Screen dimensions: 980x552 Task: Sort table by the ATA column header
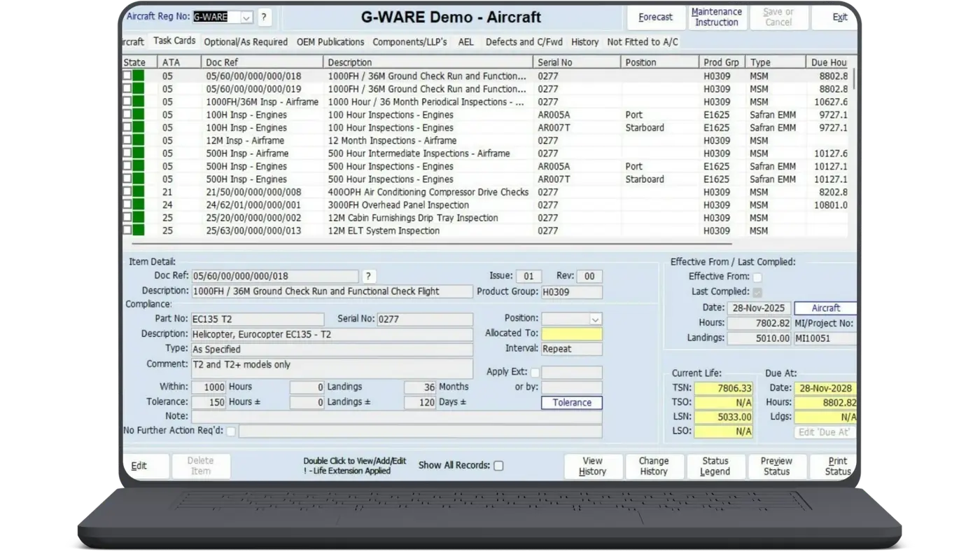click(x=181, y=62)
